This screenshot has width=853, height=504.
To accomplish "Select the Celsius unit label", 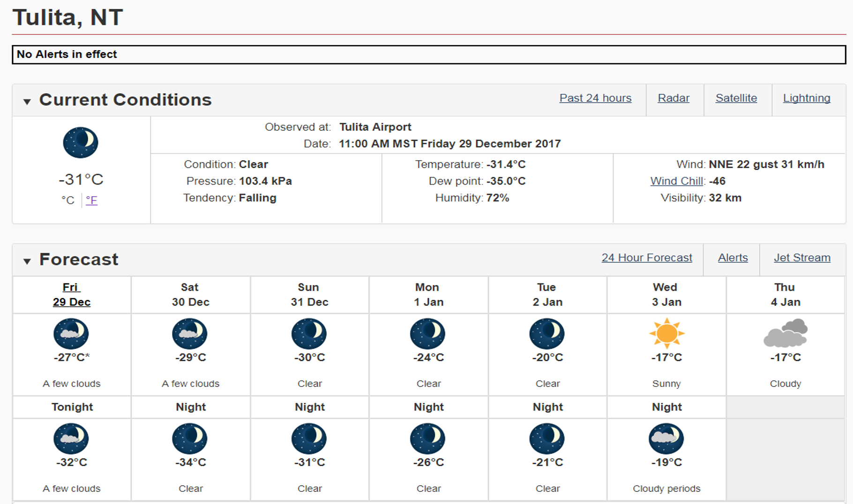I will [68, 200].
